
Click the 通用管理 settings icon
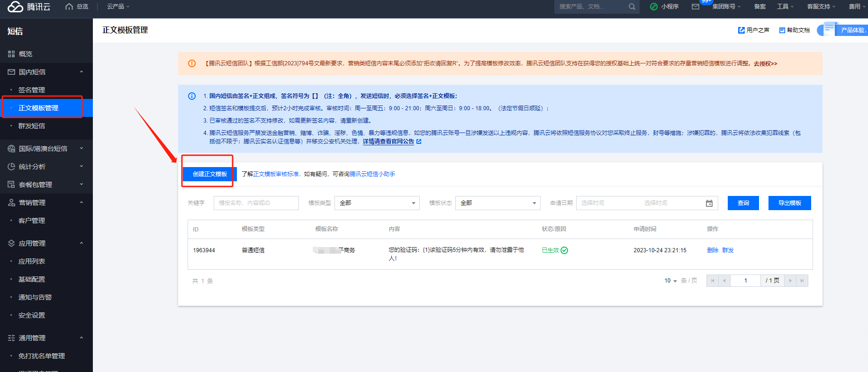pyautogui.click(x=11, y=338)
